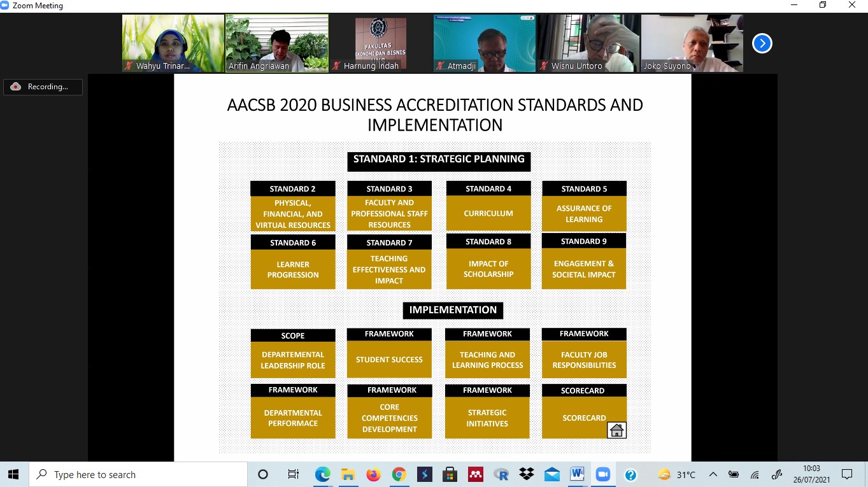Open R application from taskbar

[501, 474]
